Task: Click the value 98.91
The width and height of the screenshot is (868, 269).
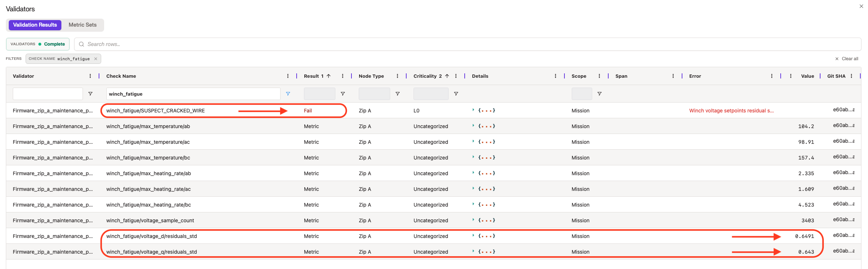Action: [x=806, y=142]
